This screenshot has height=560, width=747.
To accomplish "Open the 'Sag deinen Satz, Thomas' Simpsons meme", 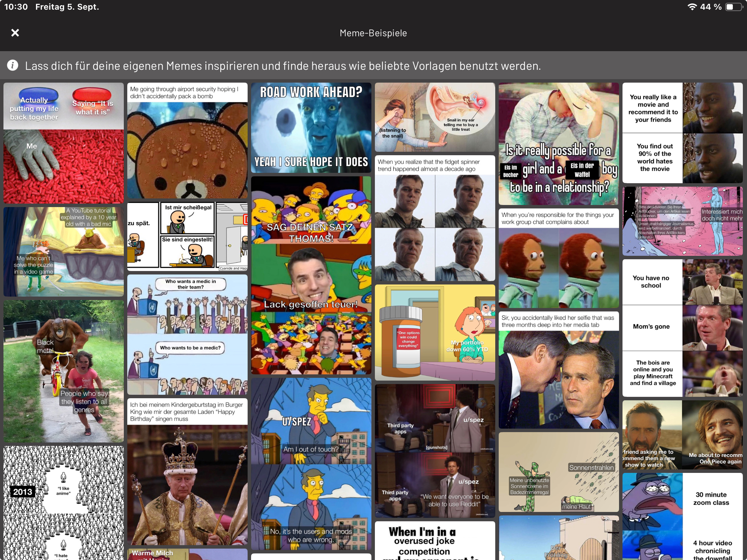I will [311, 275].
